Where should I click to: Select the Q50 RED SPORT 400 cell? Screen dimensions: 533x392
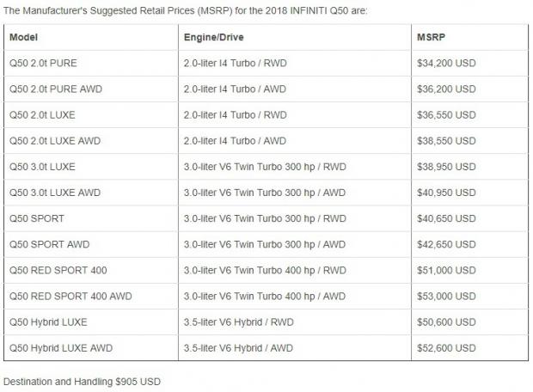(58, 271)
